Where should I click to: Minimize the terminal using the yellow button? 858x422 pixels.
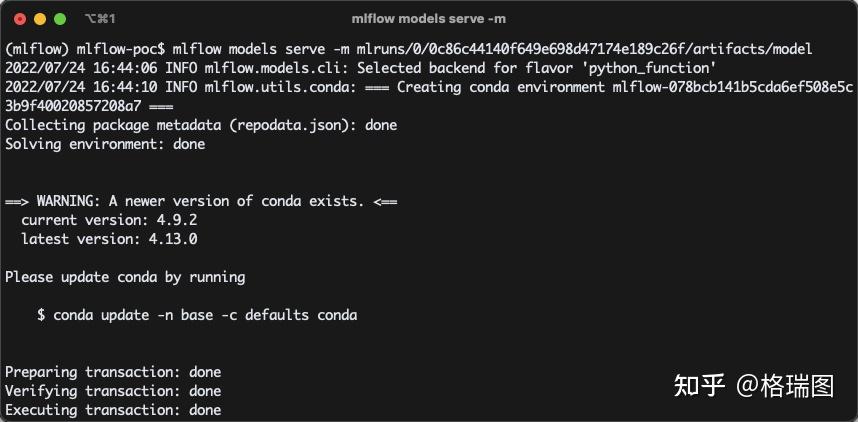40,19
